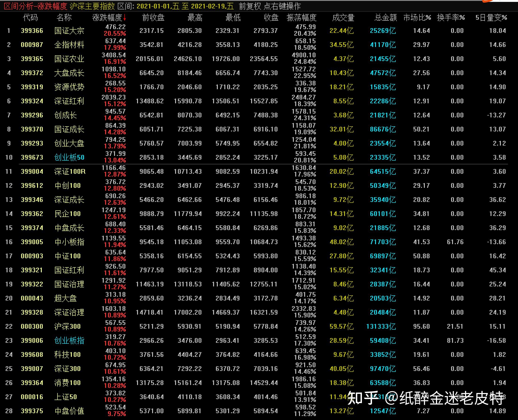Click the end date 2021-02-19,五

[212, 6]
